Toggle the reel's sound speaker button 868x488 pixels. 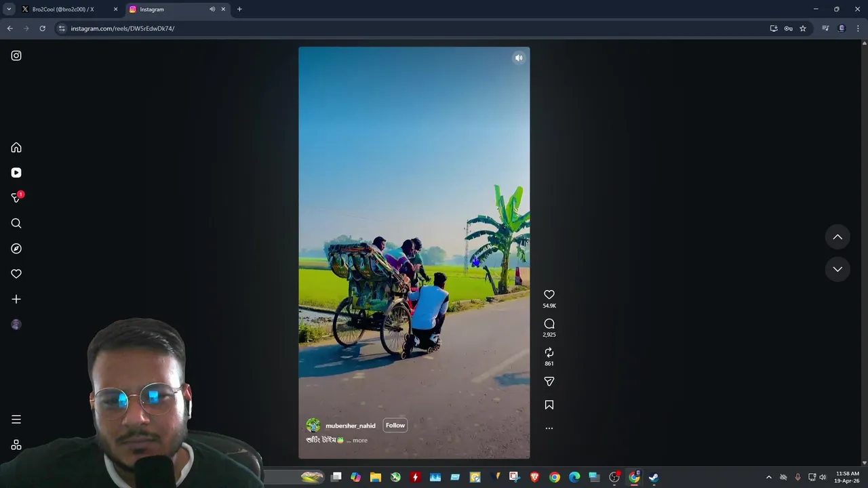pos(519,58)
